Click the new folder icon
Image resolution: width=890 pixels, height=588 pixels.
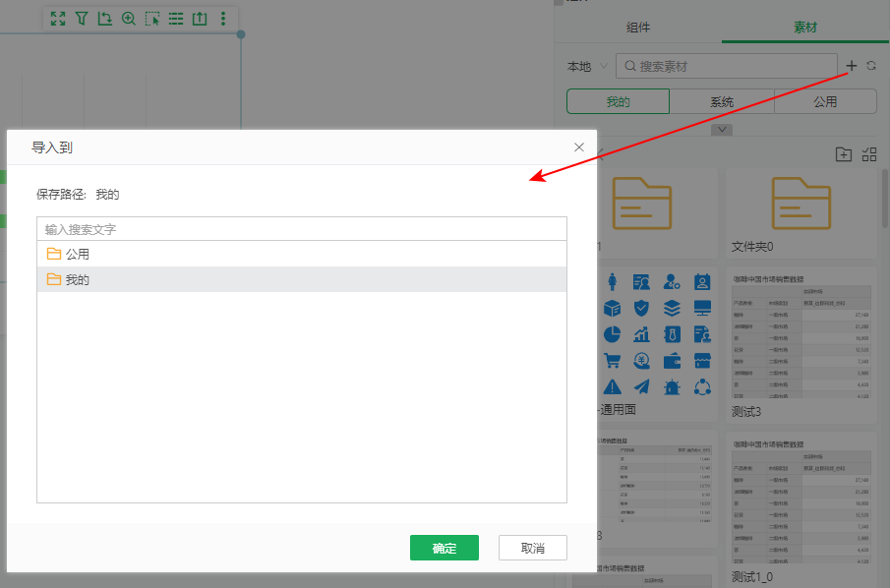tap(843, 154)
